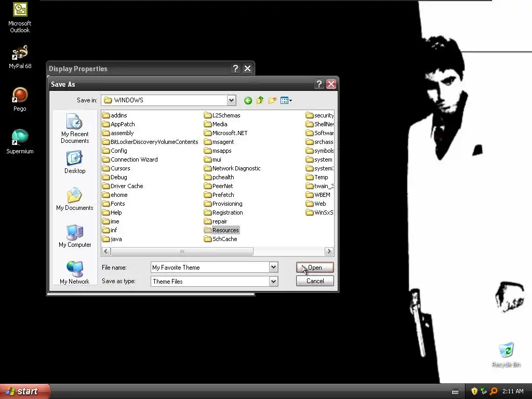Screen dimensions: 532x399
Task: Select the Help folder
Action: pos(112,212)
